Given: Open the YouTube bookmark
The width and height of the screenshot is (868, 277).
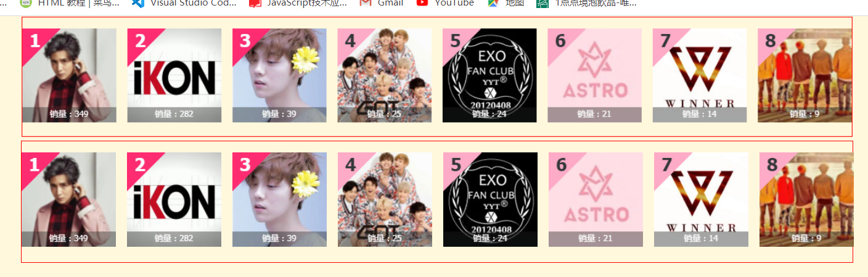Looking at the screenshot, I should pos(445,3).
